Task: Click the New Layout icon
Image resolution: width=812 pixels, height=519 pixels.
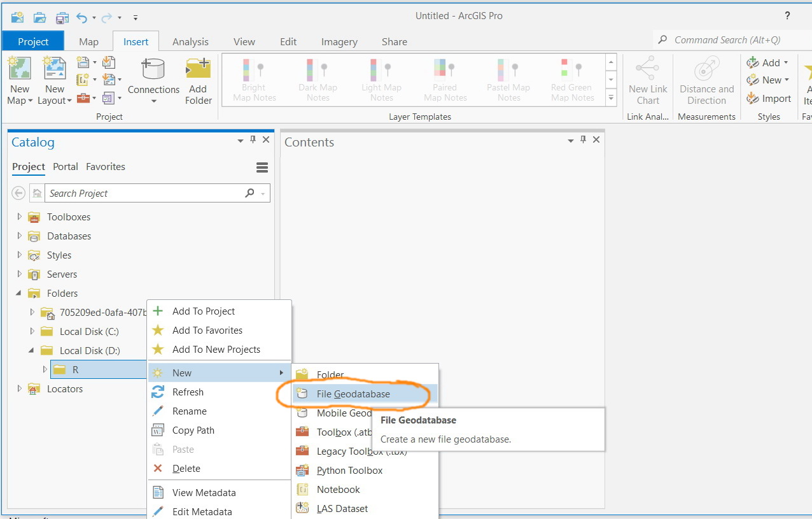Action: point(55,69)
